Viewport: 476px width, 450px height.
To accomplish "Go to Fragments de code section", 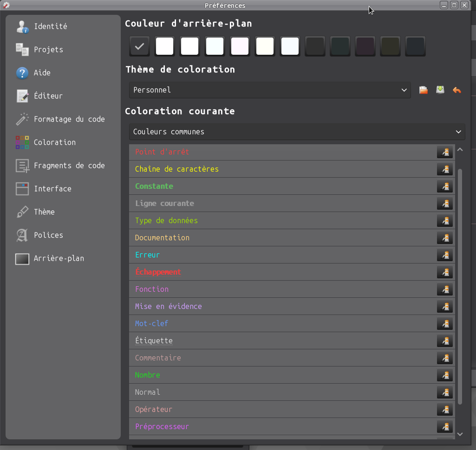I will tap(69, 166).
